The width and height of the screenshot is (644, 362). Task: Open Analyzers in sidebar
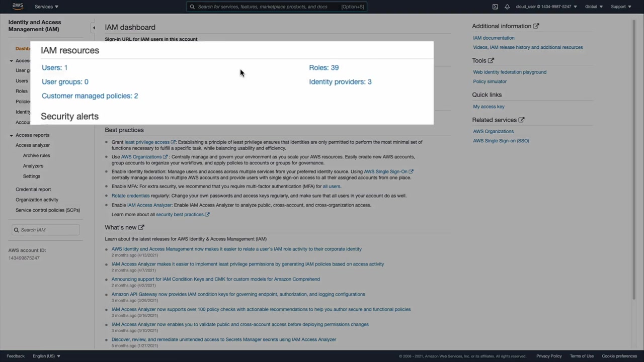click(33, 166)
